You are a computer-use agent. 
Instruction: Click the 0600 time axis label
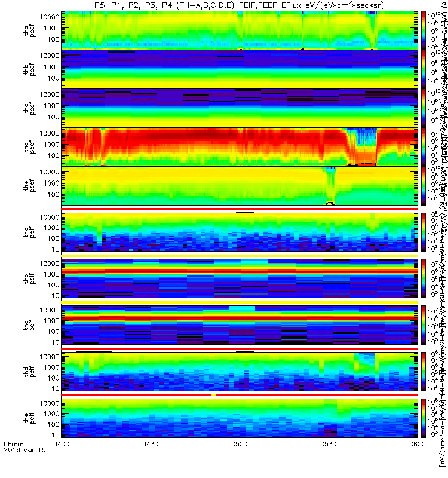[417, 444]
